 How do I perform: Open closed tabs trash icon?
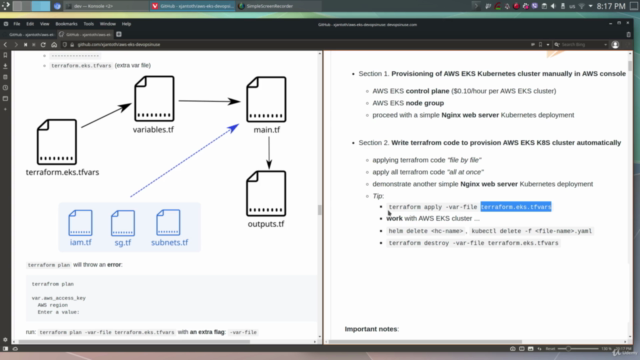629,35
